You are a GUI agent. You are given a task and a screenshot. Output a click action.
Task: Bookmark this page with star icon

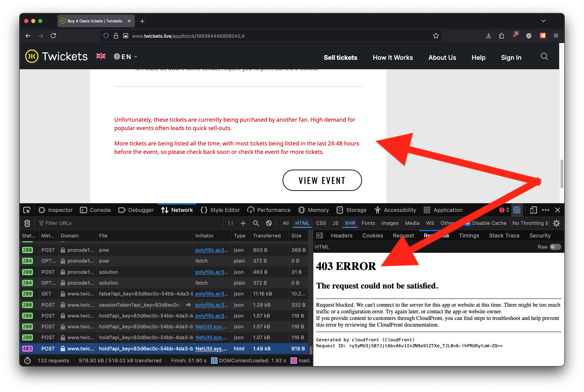[436, 36]
